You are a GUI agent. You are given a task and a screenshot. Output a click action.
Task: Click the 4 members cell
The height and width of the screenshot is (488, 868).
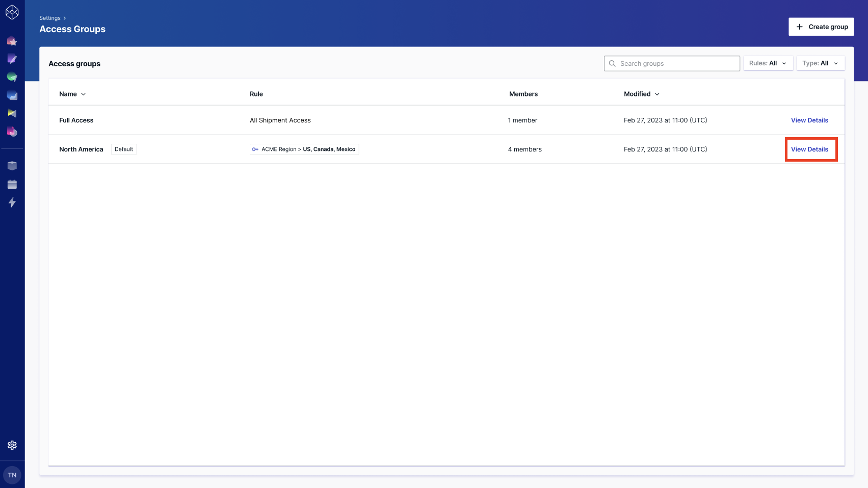pos(525,149)
